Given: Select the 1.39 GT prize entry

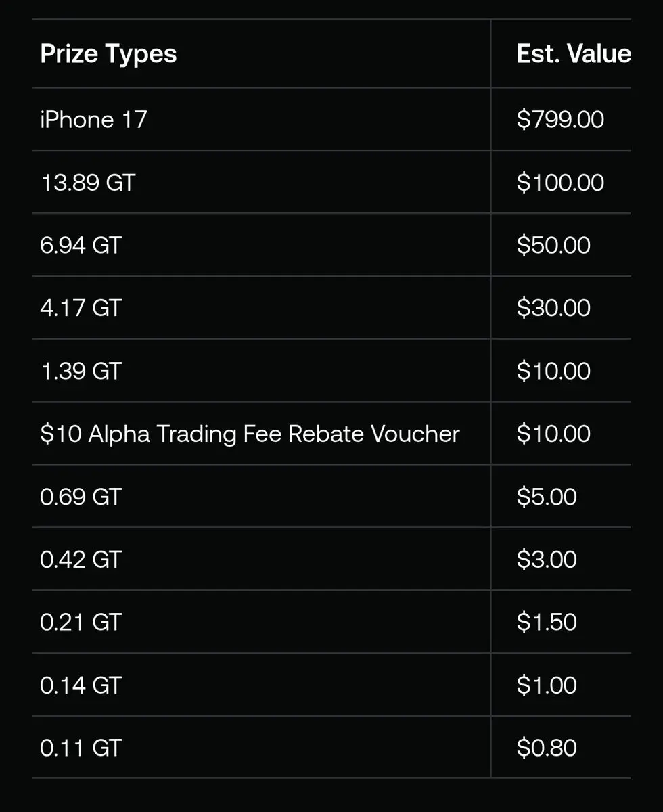Looking at the screenshot, I should point(81,371).
